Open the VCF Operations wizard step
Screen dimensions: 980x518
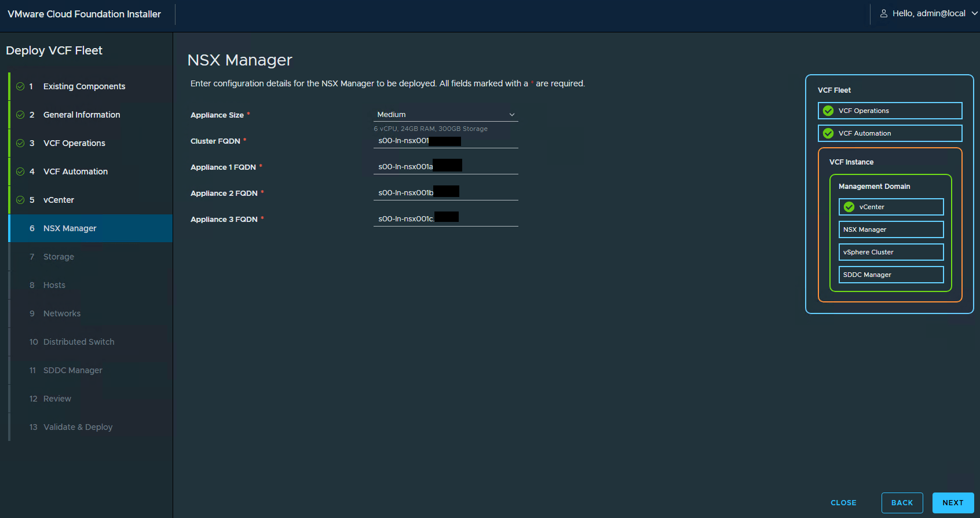90,143
